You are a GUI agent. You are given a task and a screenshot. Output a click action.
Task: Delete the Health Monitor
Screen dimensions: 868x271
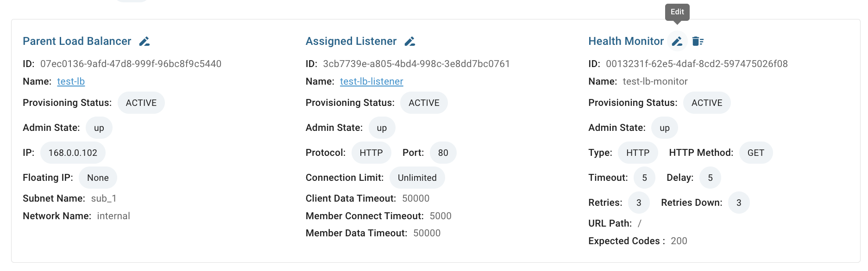698,42
